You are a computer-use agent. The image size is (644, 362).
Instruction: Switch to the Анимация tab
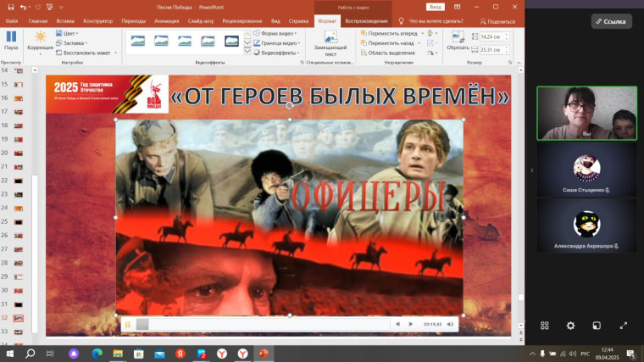[167, 21]
